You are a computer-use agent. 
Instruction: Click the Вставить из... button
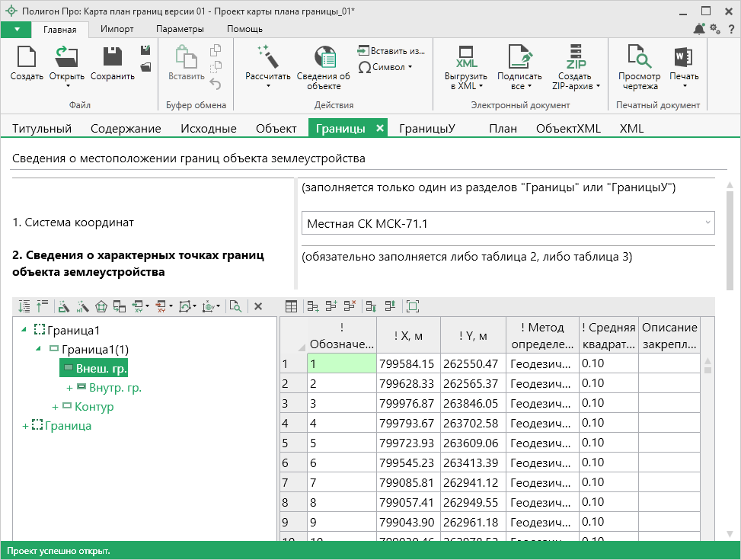[x=391, y=51]
